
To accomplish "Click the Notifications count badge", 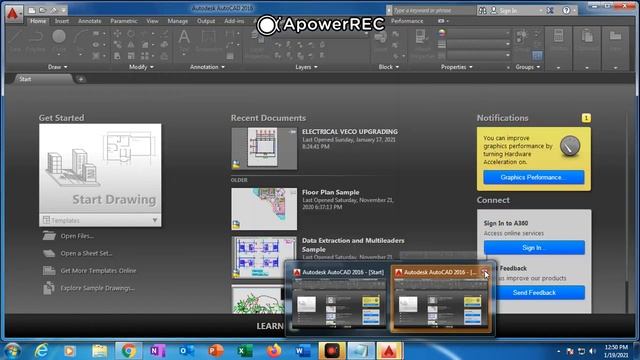I will [586, 118].
